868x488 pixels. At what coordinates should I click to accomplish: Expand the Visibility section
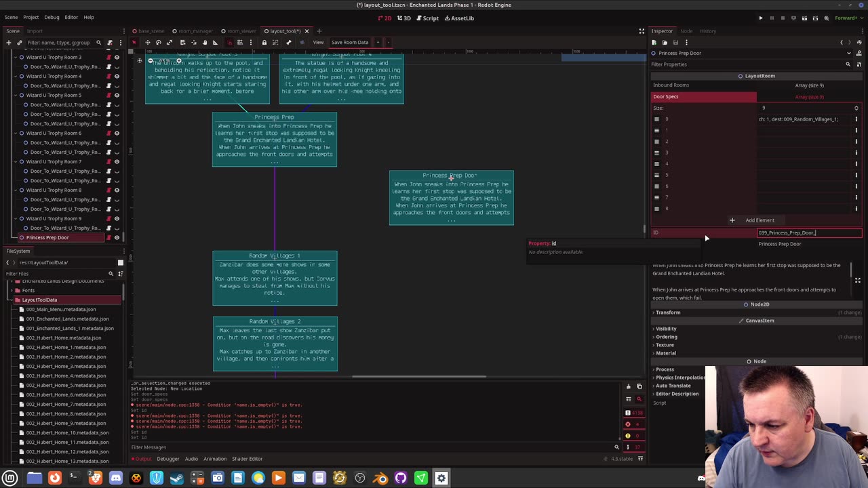(x=666, y=329)
